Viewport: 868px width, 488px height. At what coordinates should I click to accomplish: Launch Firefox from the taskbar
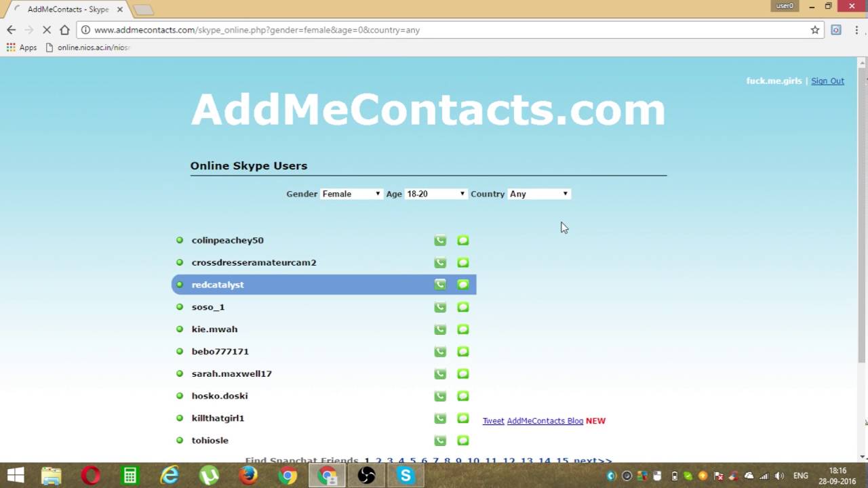[248, 475]
